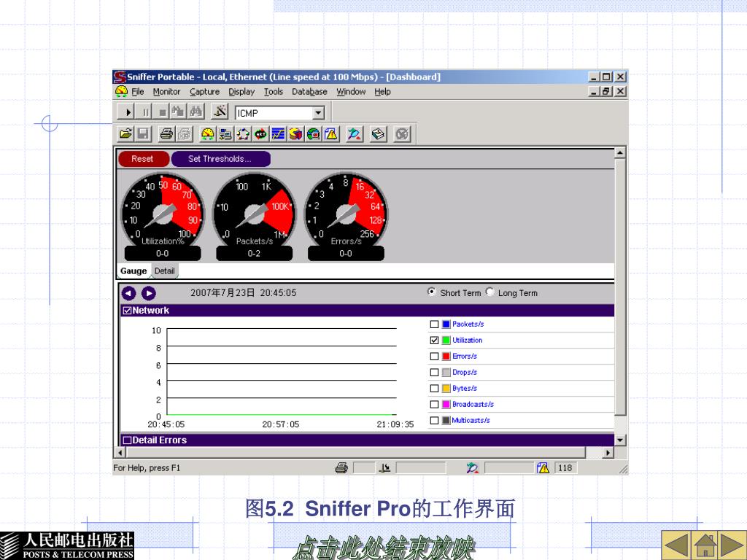Expand the ICMP filter dropdown

[x=318, y=113]
